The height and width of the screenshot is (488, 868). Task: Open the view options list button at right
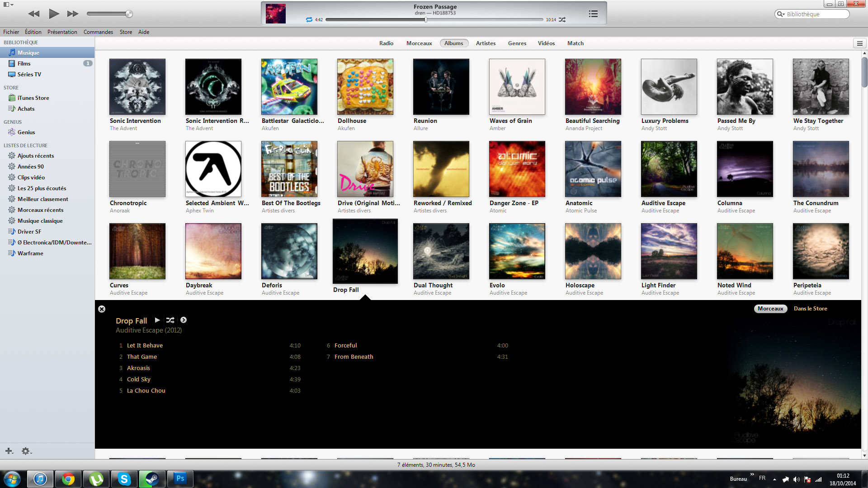coord(859,43)
